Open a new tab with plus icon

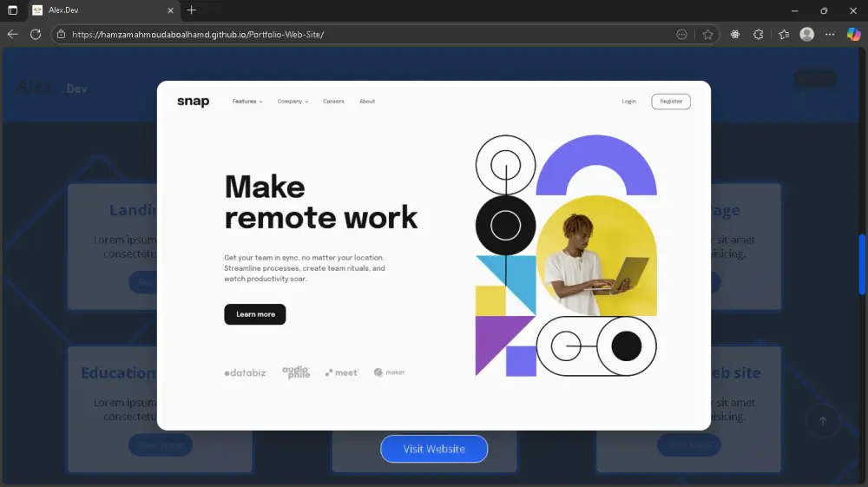click(192, 10)
